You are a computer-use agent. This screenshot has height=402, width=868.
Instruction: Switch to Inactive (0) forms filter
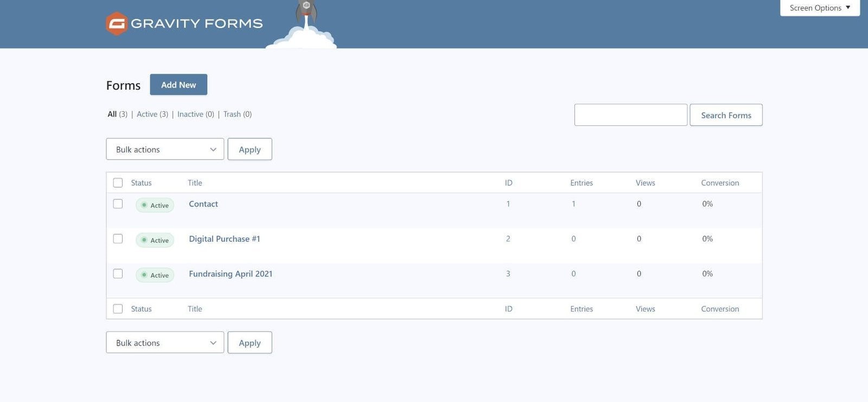point(195,114)
